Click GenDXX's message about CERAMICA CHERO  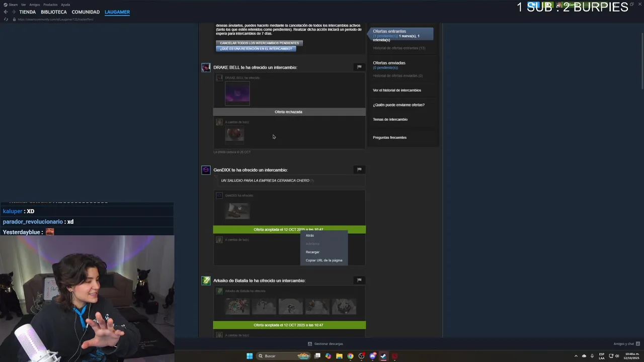tap(265, 180)
